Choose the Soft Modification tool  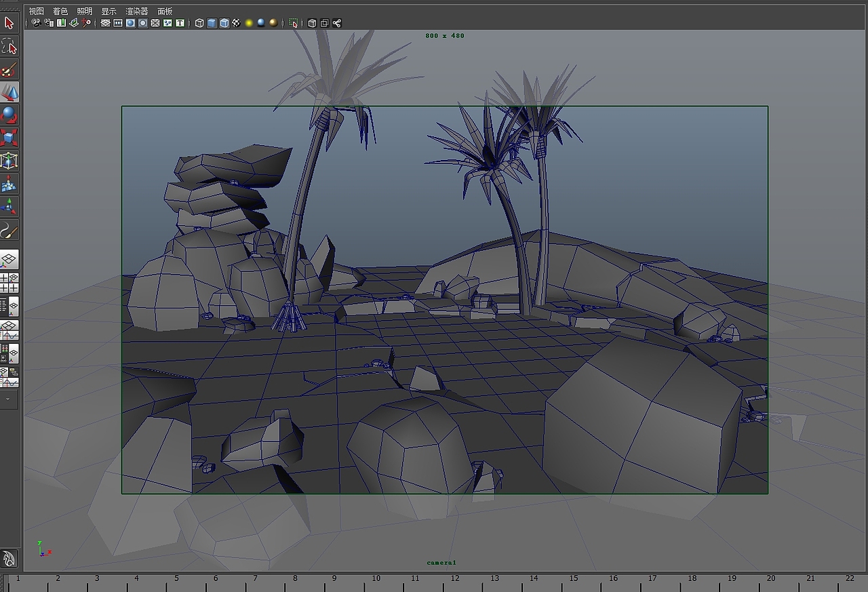pyautogui.click(x=9, y=184)
